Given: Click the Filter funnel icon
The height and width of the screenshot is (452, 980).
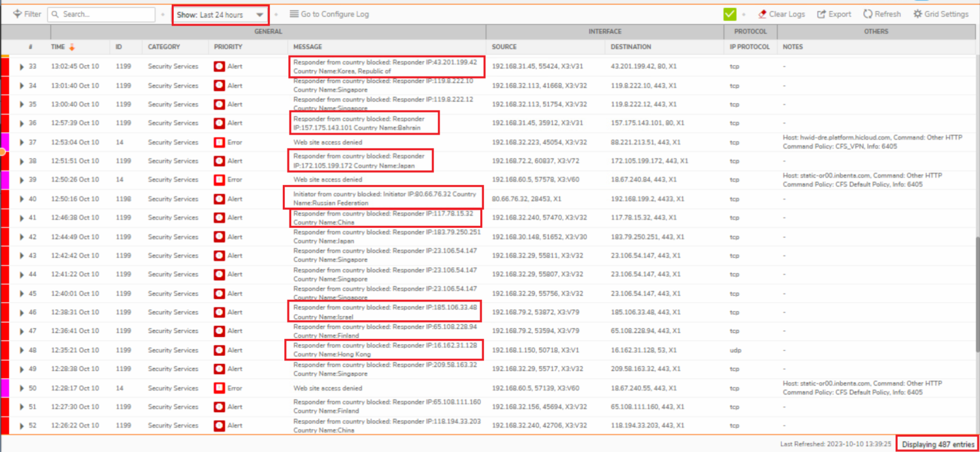Looking at the screenshot, I should [17, 14].
